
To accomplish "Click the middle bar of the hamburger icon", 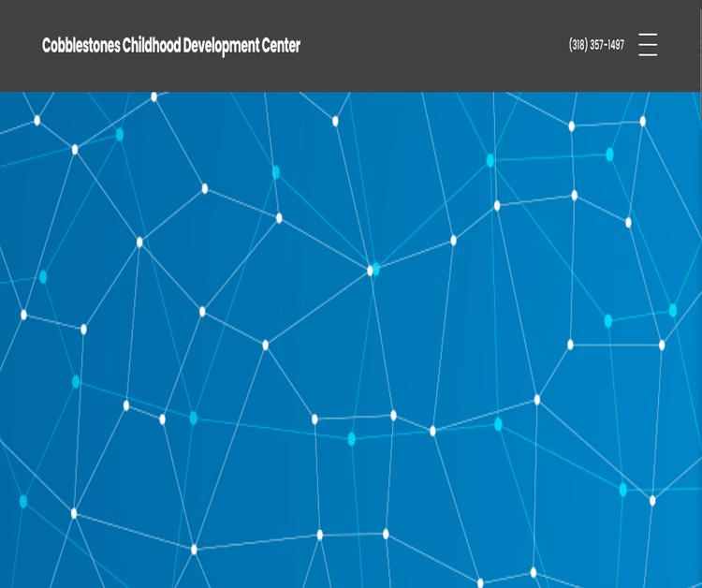I will tap(648, 45).
